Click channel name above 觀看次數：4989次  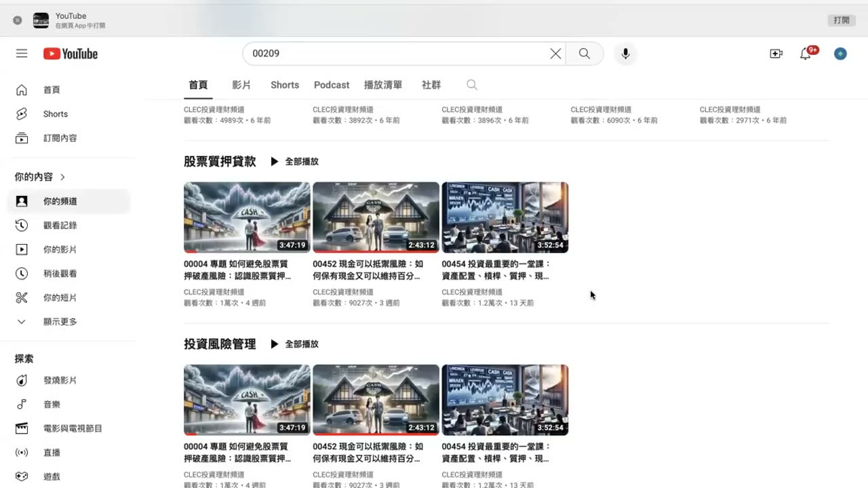point(214,110)
